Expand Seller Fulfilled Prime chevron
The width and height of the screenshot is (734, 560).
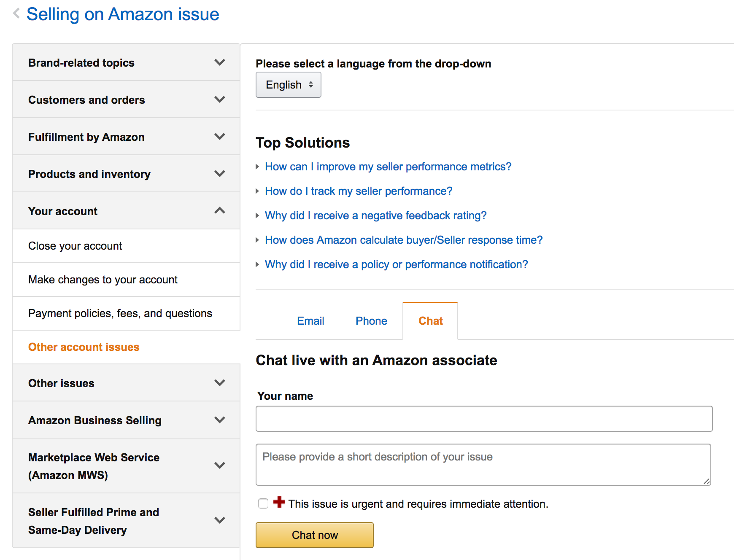(220, 520)
